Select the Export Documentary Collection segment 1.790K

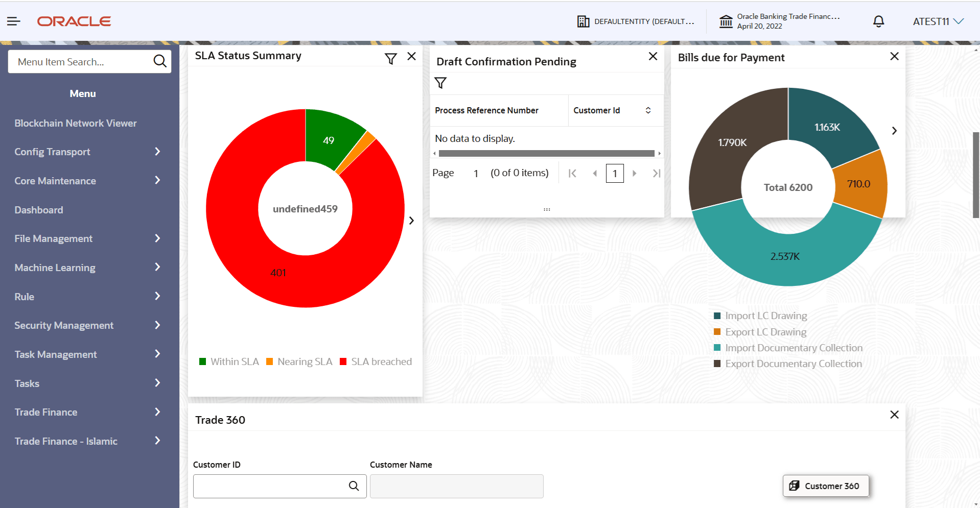(732, 142)
